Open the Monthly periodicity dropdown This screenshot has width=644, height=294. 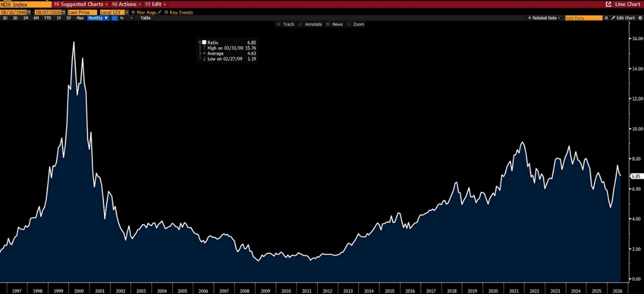(98, 18)
